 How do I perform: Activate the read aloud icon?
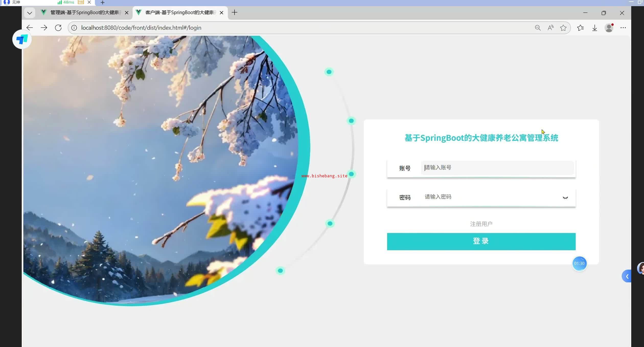coord(550,28)
